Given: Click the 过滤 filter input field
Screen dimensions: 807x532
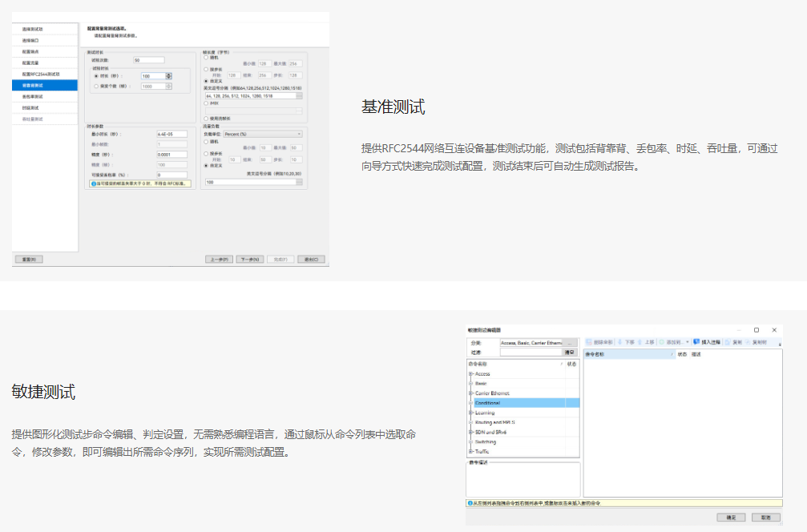Looking at the screenshot, I should click(531, 352).
